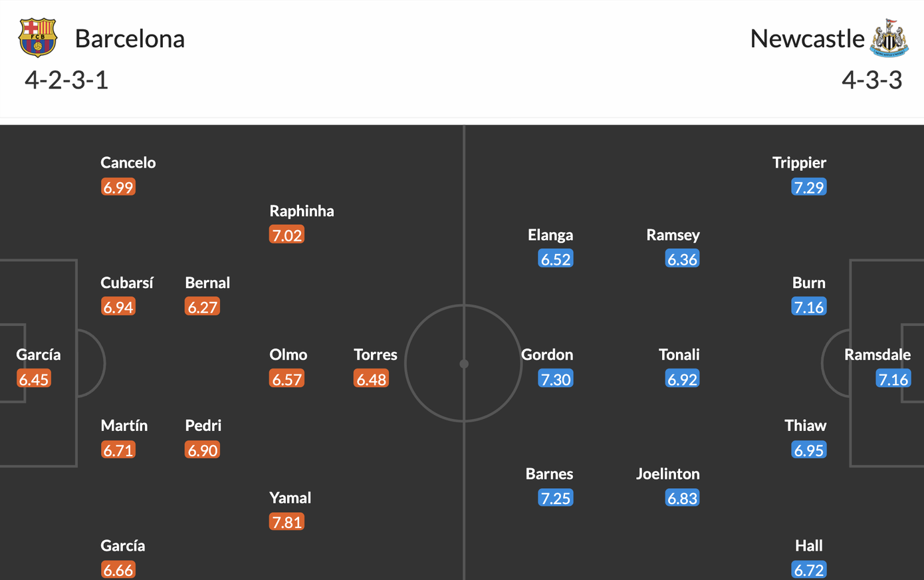Click Torres's 6.48 rating badge
This screenshot has width=924, height=580.
(x=371, y=379)
